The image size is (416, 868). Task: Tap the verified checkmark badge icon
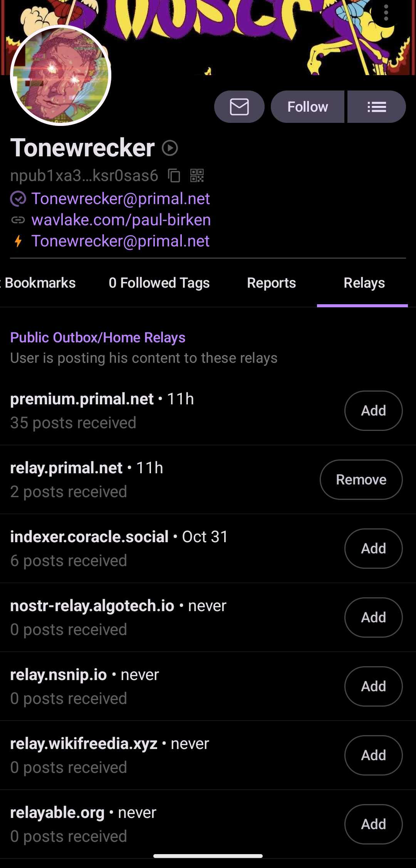click(18, 199)
